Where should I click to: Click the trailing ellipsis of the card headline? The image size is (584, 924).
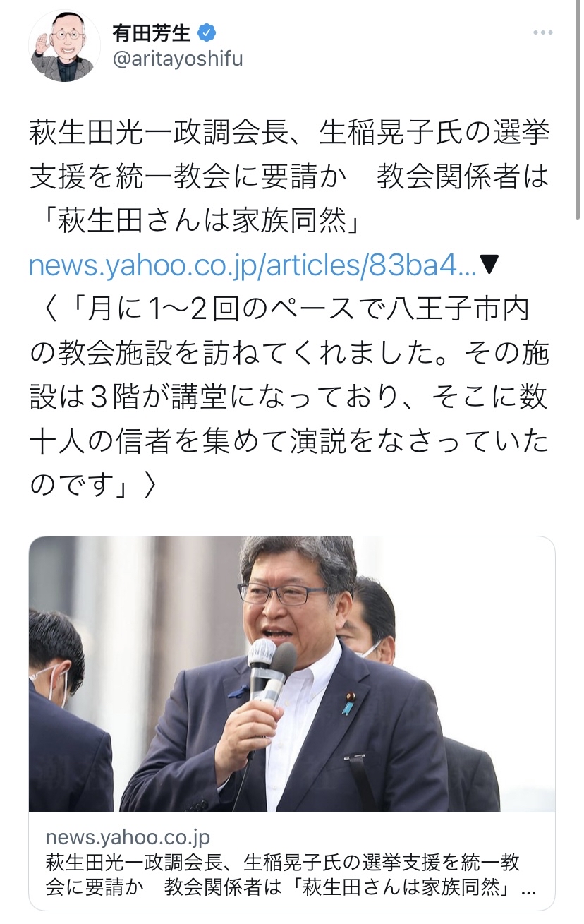528,887
